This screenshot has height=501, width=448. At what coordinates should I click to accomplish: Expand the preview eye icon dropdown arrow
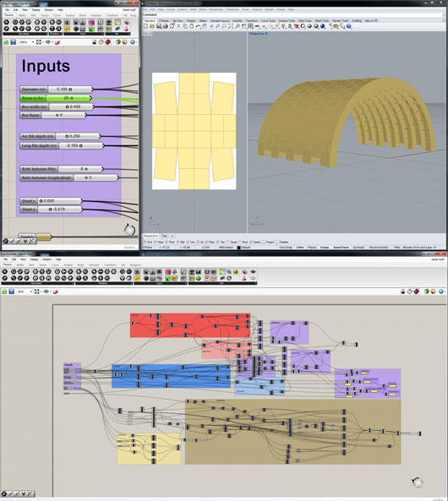pos(52,42)
